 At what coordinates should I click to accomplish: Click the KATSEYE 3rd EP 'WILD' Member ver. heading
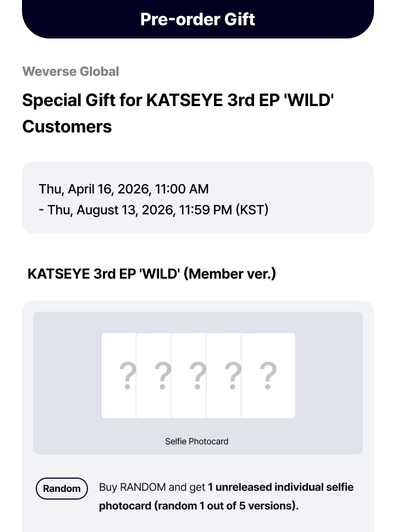(151, 273)
